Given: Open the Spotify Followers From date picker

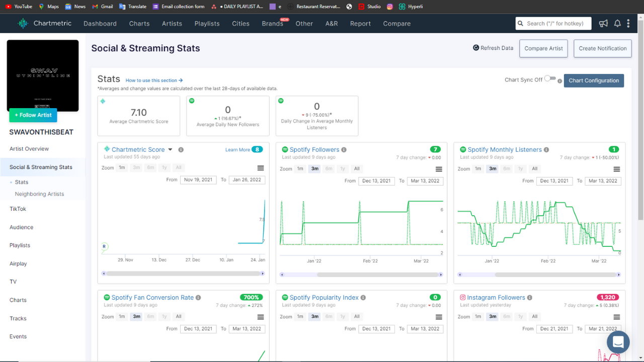Looking at the screenshot, I should [376, 180].
